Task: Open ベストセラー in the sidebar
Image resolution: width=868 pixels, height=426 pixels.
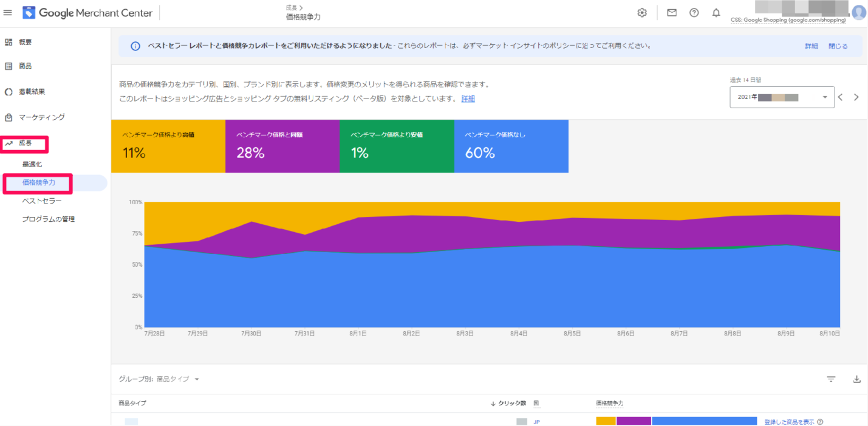Action: (42, 201)
